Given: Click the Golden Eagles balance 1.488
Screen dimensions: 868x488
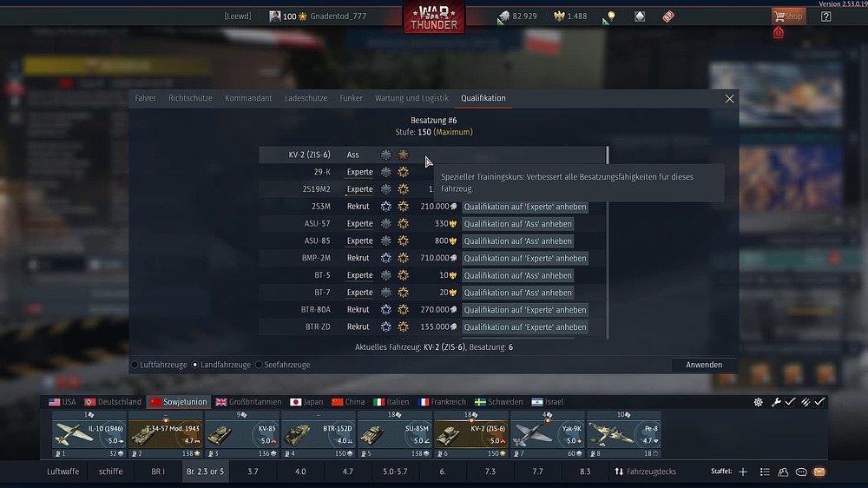Looking at the screenshot, I should 571,16.
